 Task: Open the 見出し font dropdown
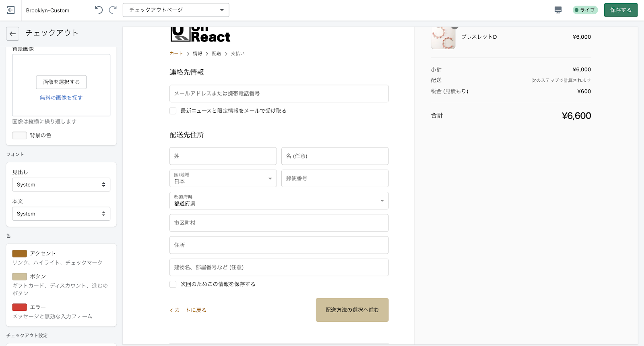61,184
